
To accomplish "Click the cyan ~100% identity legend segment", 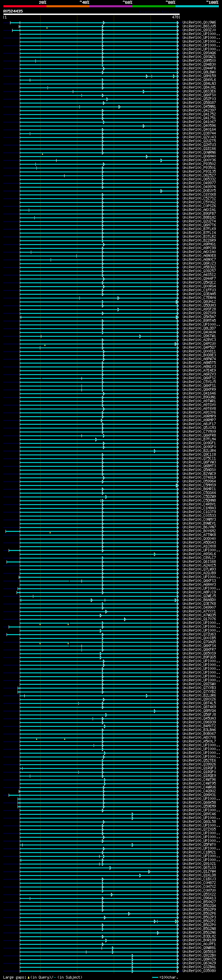I will tap(197, 6).
